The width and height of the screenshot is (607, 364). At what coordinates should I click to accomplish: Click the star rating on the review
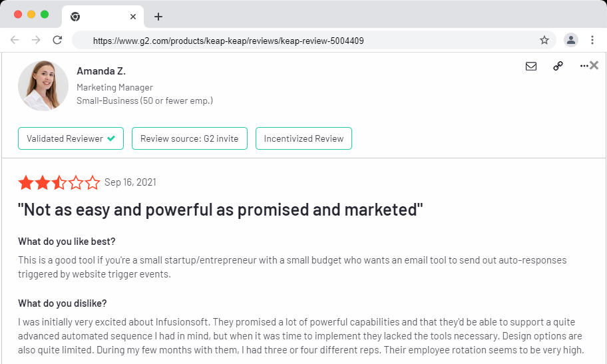pyautogui.click(x=59, y=182)
